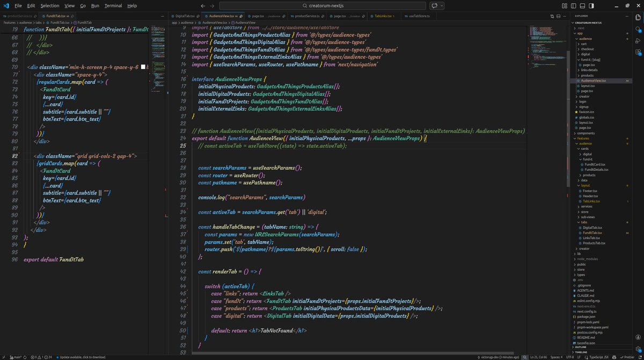Open the Search view in activity bar
This screenshot has width=644, height=360.
[638, 29]
